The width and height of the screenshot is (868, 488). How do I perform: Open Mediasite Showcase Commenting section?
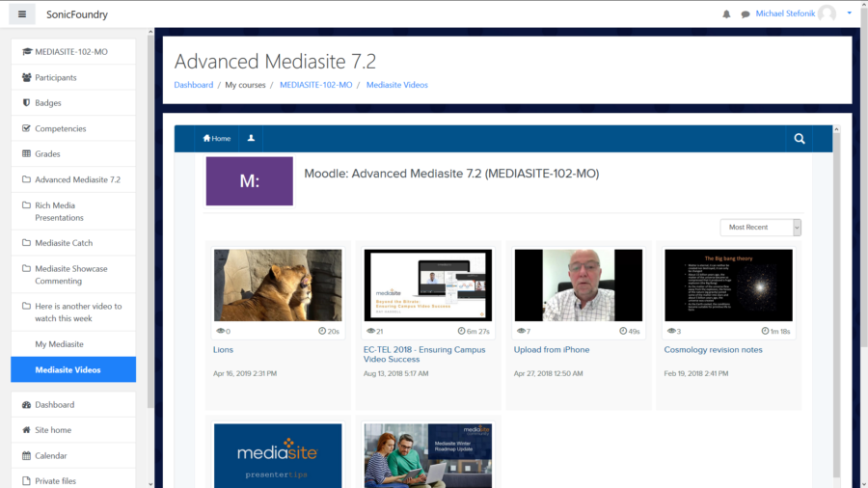[73, 275]
